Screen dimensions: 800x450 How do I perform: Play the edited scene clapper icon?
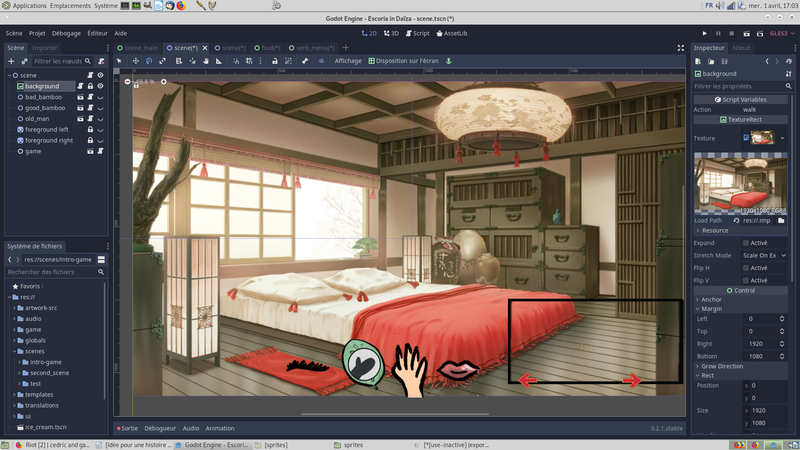tap(746, 34)
